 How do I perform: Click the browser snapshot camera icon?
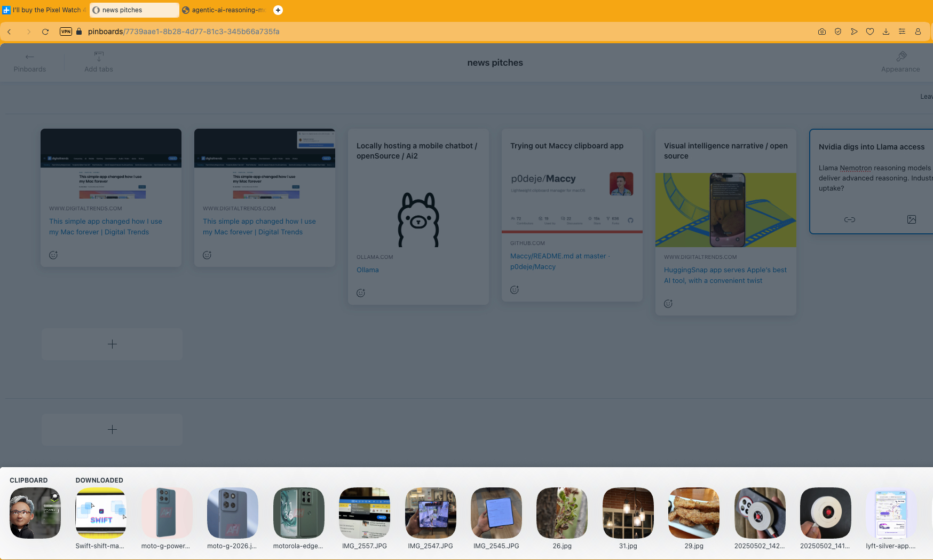822,31
